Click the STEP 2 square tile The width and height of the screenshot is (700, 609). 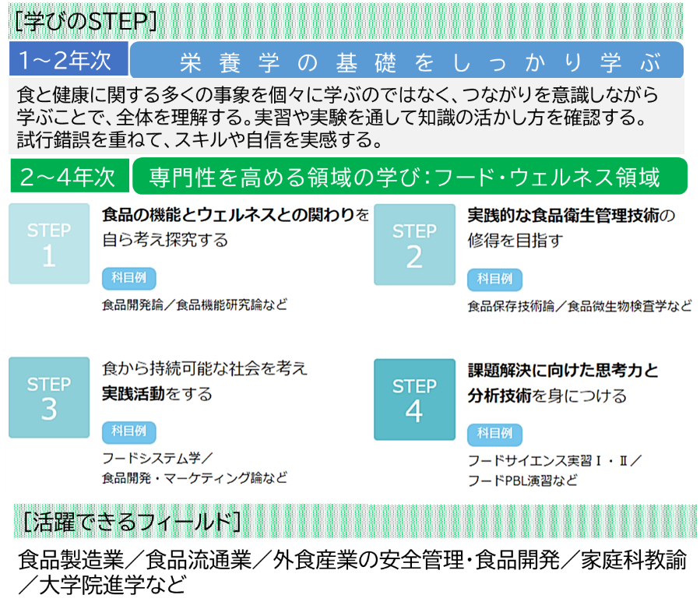click(414, 245)
